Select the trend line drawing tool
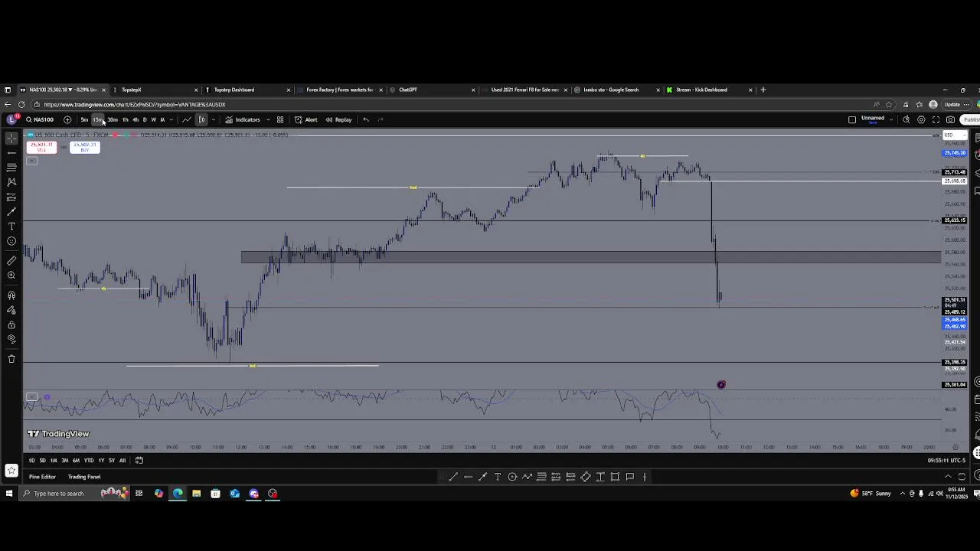980x551 pixels. click(11, 152)
